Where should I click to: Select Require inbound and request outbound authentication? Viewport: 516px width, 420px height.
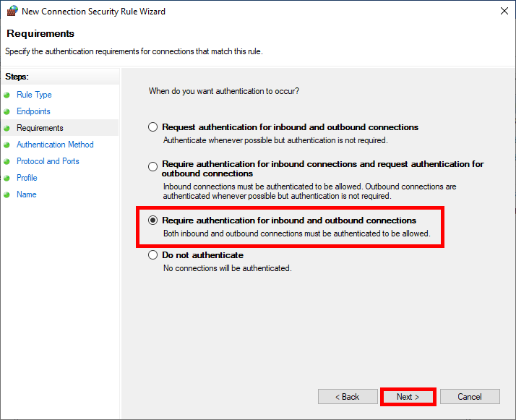tap(152, 166)
